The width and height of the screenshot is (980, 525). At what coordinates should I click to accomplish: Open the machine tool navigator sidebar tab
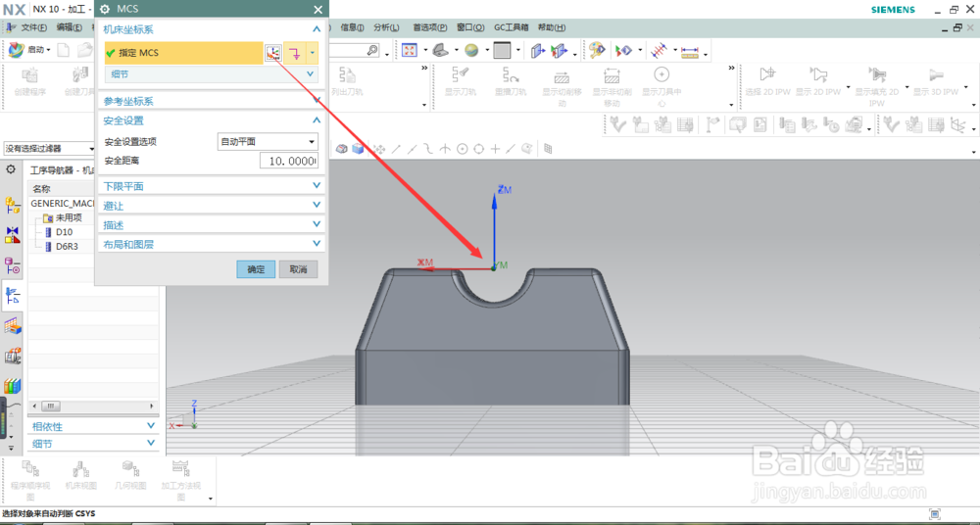(13, 357)
